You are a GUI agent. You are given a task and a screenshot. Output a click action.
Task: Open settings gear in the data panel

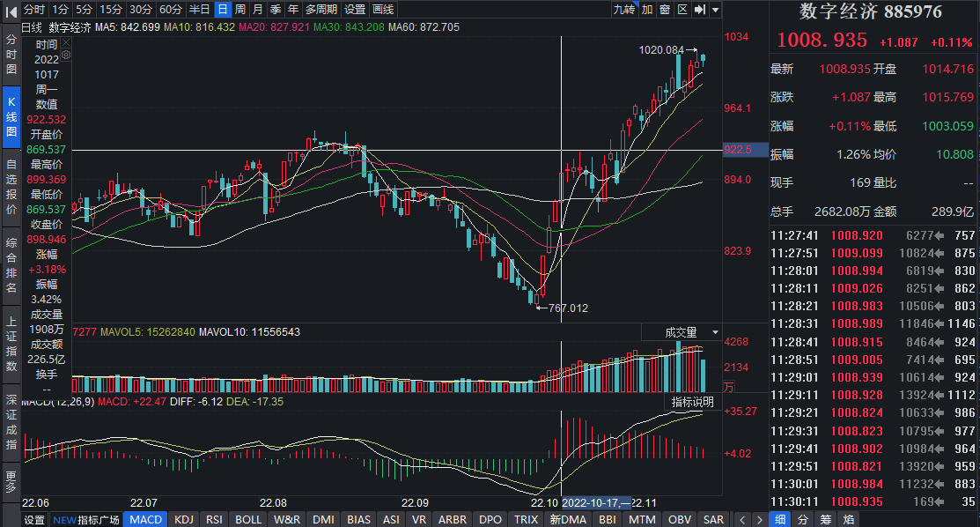pyautogui.click(x=65, y=55)
